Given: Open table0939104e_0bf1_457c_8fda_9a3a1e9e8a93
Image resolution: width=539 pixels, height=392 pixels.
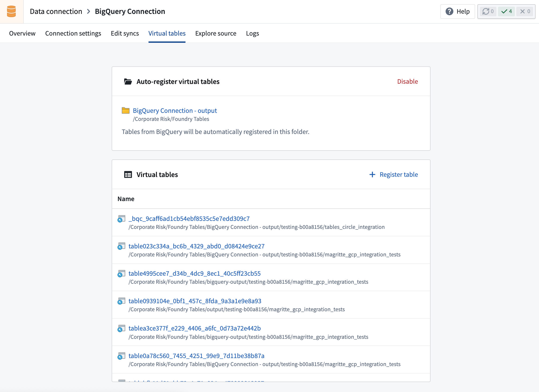Looking at the screenshot, I should point(195,301).
